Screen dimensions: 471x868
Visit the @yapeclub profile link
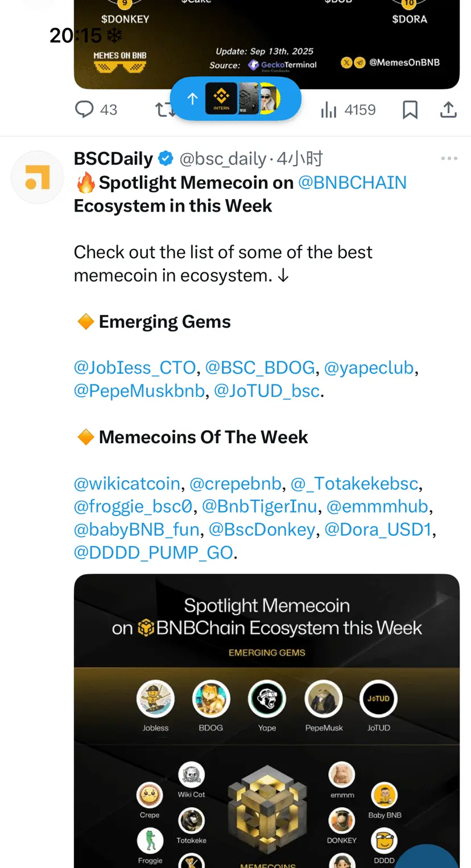click(369, 367)
